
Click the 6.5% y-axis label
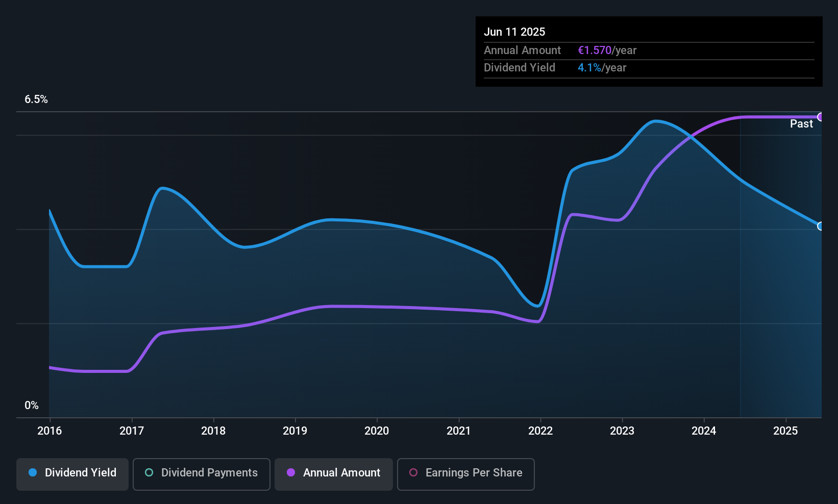pos(36,99)
